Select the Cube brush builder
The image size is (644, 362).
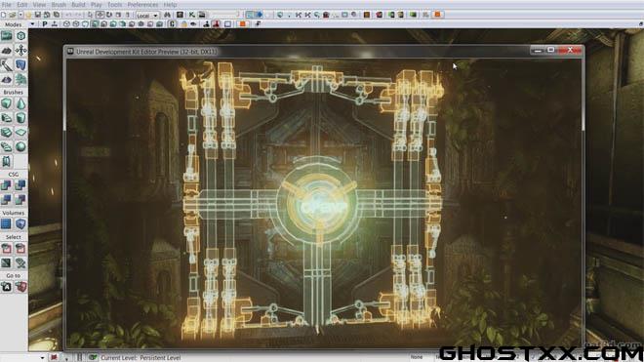click(7, 103)
